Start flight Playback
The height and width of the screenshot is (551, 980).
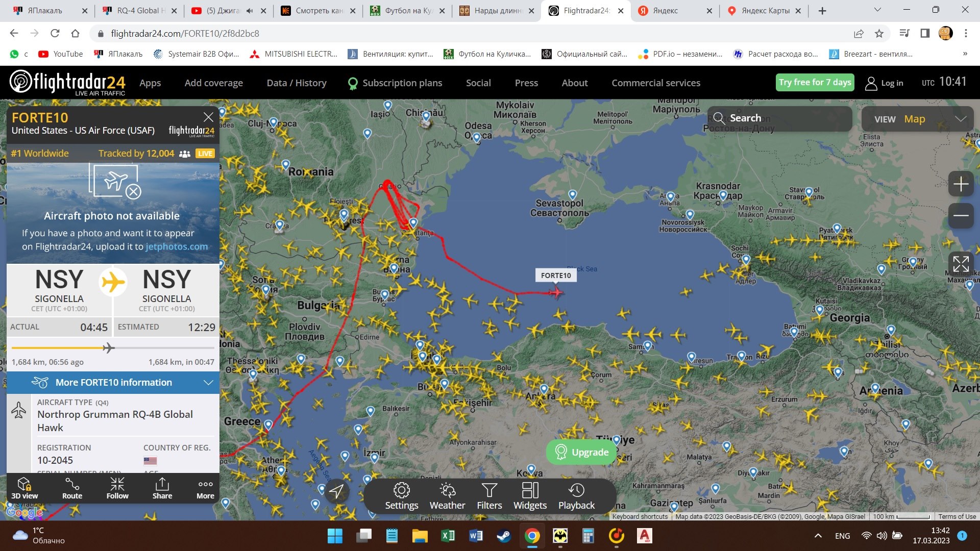(x=576, y=496)
